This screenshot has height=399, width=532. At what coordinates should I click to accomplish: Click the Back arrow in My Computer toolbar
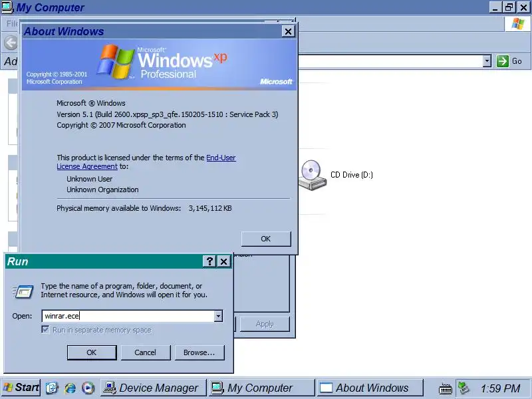11,43
